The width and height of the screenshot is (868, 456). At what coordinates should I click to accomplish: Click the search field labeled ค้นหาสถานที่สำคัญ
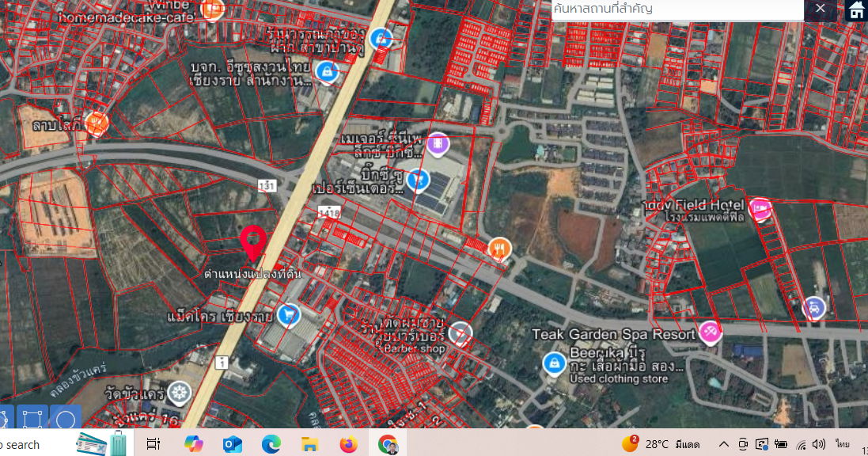[x=677, y=9]
